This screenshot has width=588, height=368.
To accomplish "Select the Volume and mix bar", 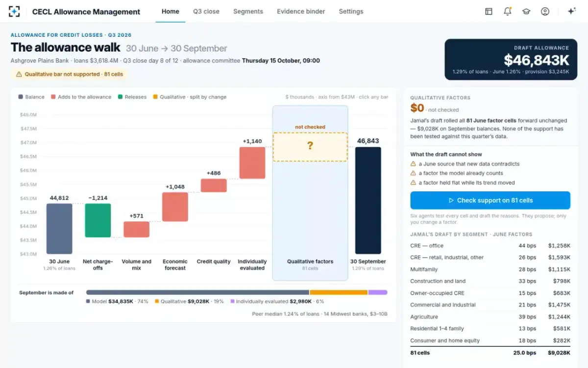I will pyautogui.click(x=136, y=229).
